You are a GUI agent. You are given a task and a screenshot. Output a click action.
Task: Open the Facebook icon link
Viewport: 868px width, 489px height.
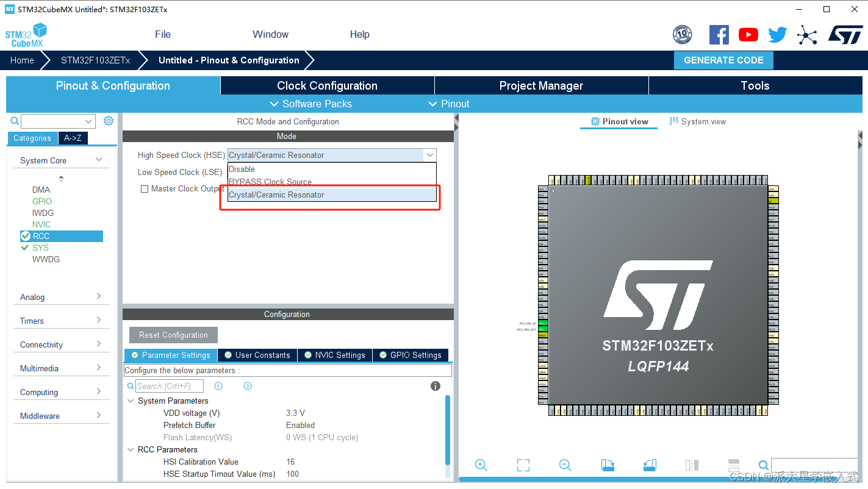coord(719,35)
